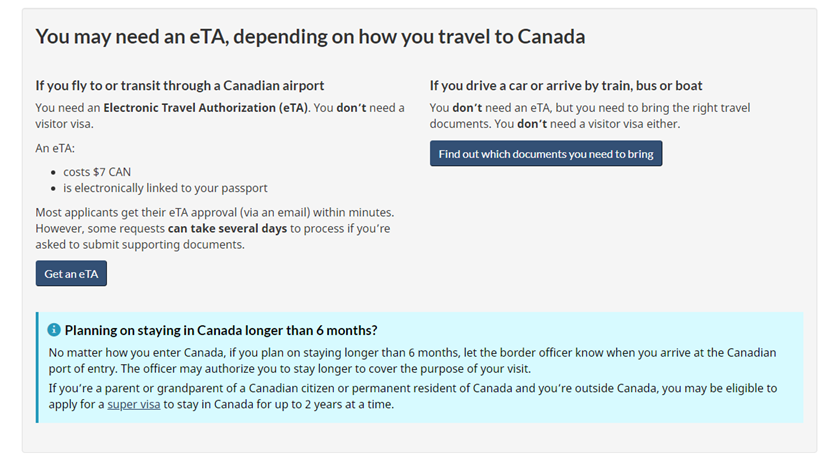Click the 'If you drive a car' subheading
Screen dimensions: 831x455
(566, 86)
